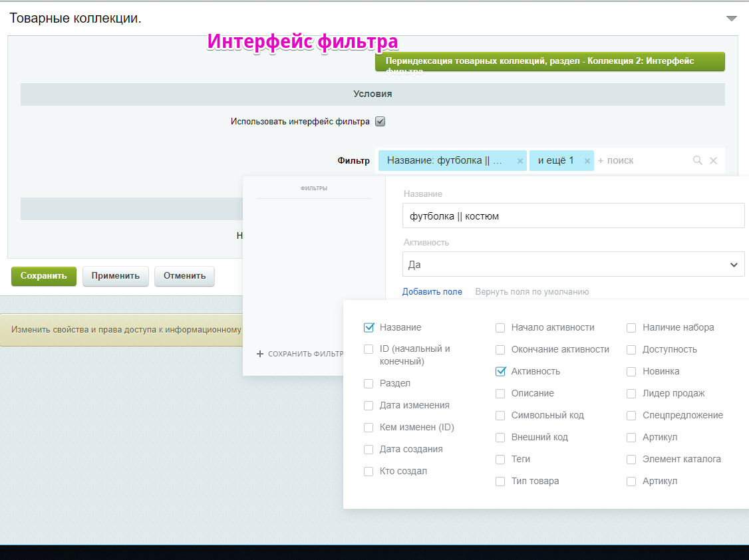Uncheck "Использовать интерфейс фильтра"

pyautogui.click(x=380, y=121)
